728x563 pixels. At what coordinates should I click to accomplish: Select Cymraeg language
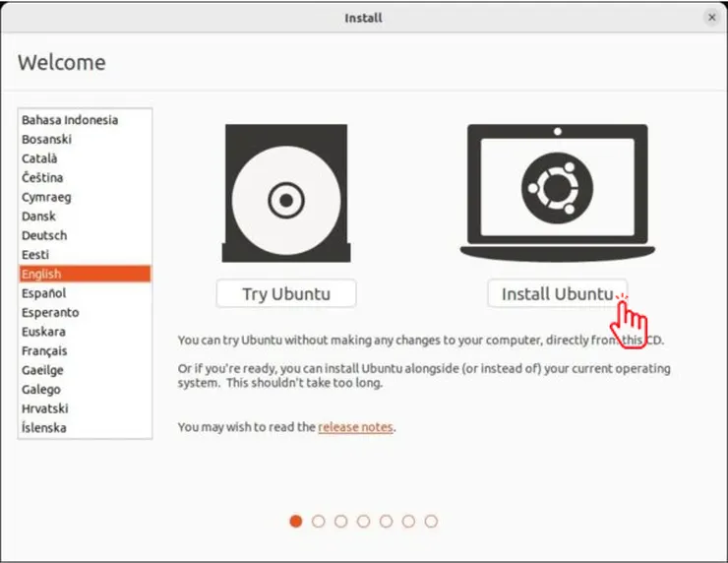(x=85, y=197)
